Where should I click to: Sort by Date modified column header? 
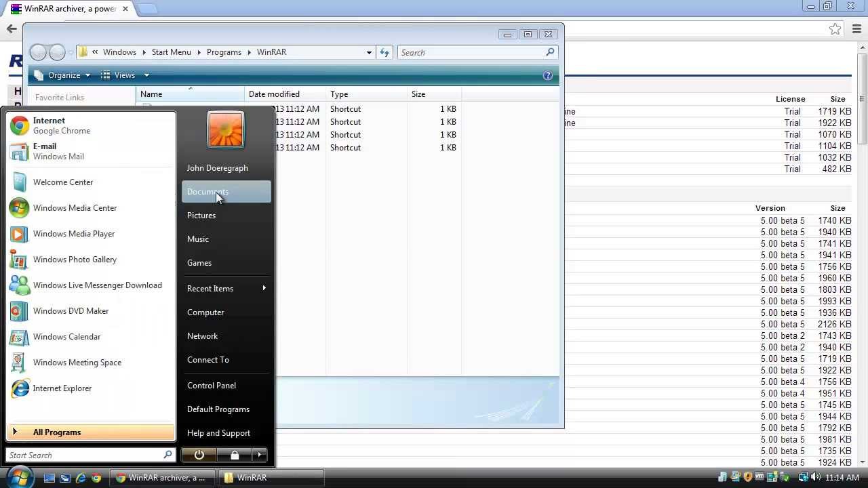(x=285, y=94)
